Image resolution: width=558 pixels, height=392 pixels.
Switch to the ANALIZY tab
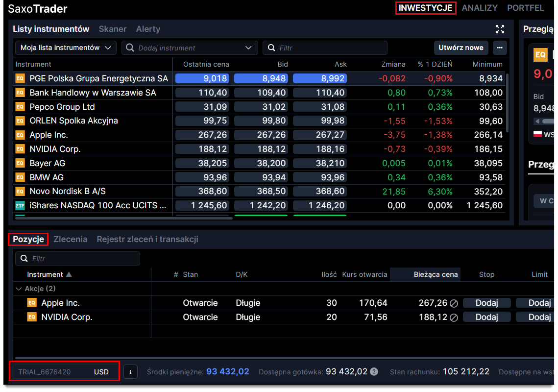point(479,8)
